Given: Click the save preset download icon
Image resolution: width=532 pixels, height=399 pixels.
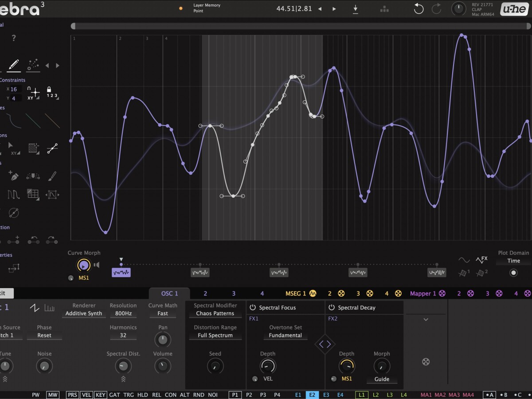Looking at the screenshot, I should coord(355,9).
